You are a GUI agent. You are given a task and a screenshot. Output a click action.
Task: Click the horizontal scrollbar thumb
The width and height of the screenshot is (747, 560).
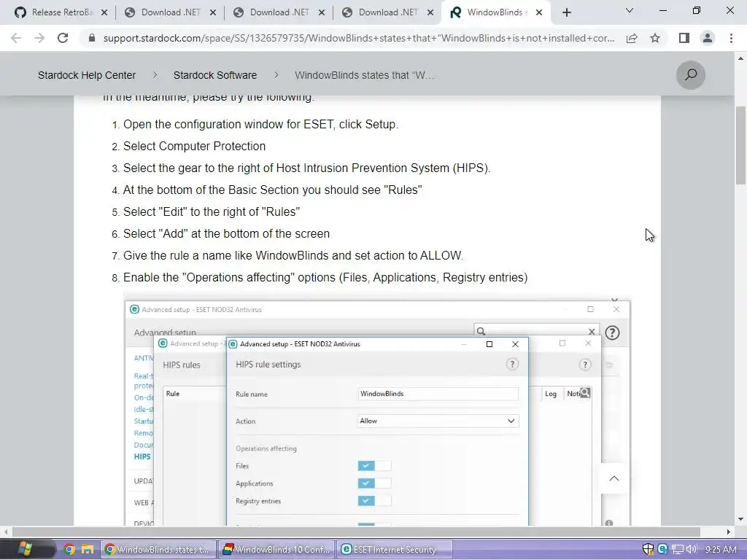pos(356,532)
